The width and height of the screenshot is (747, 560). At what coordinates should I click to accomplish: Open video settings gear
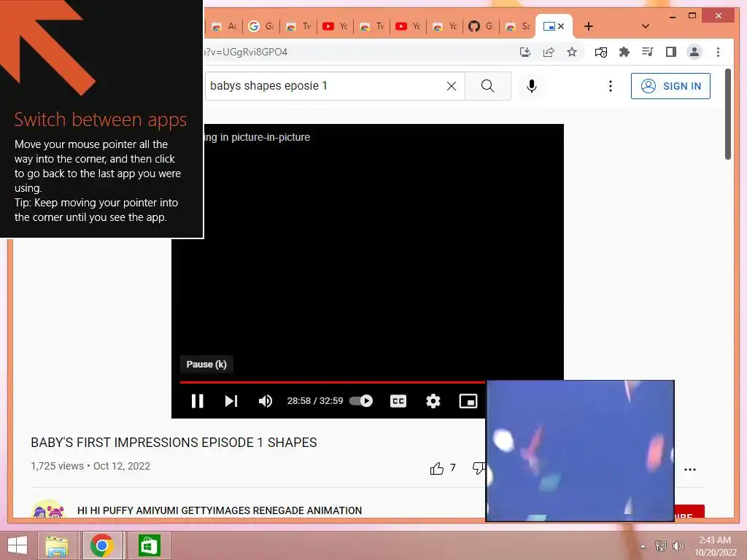tap(433, 401)
